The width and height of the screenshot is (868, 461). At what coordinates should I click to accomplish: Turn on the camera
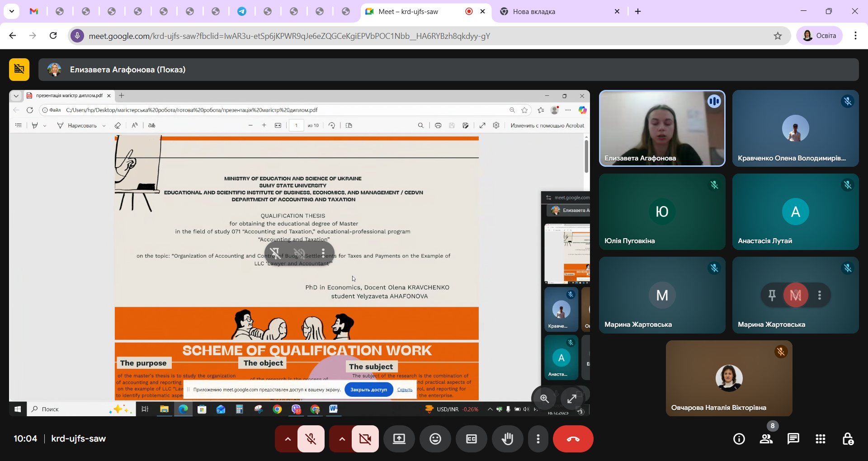point(365,439)
